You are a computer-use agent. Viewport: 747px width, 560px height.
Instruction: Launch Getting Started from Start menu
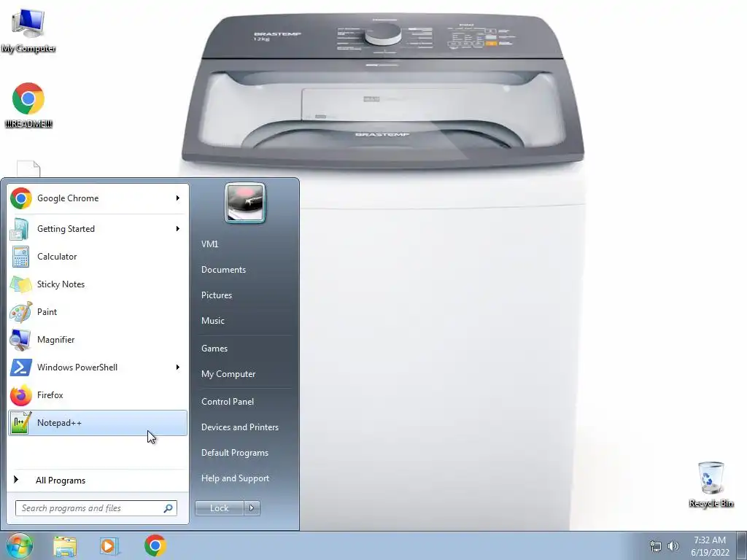(98, 228)
